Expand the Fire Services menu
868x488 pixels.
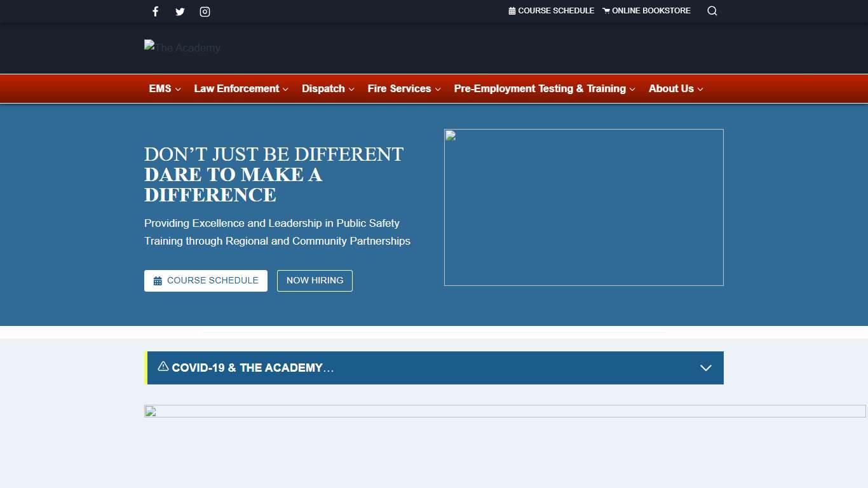(x=403, y=89)
